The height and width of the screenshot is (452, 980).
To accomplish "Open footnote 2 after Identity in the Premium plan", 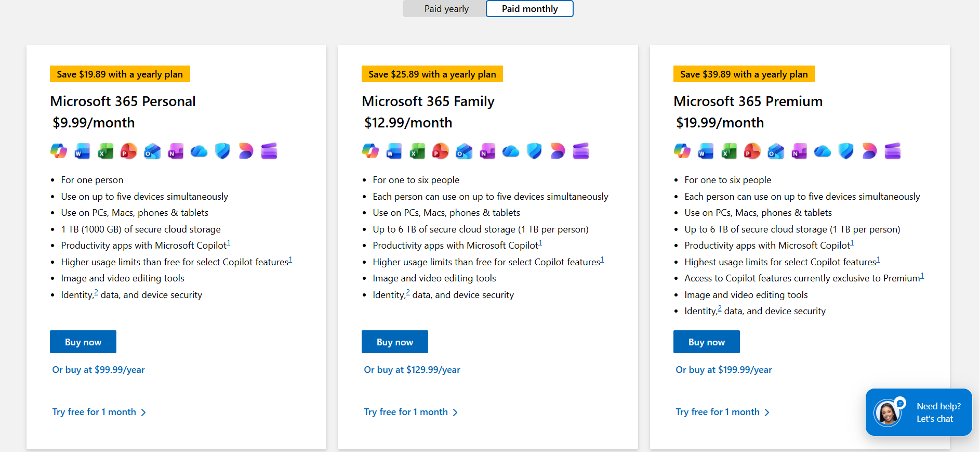I will pyautogui.click(x=720, y=308).
